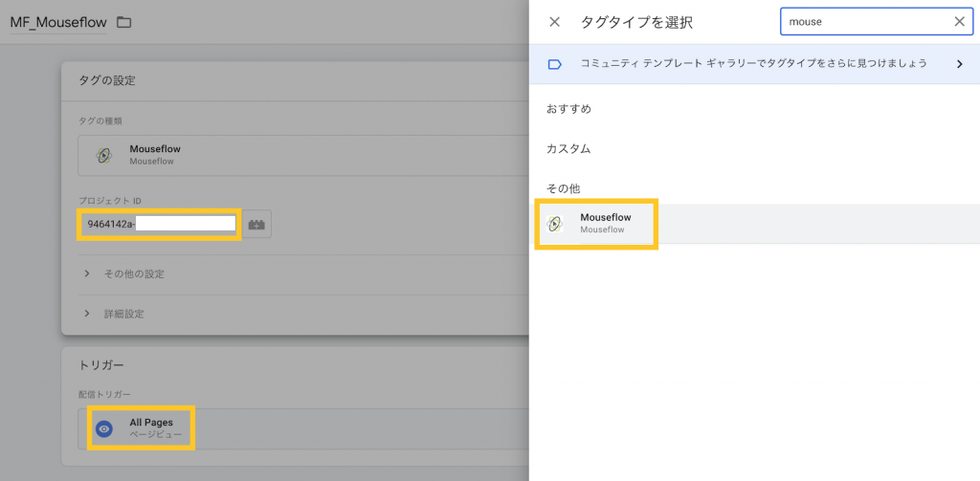Open the folder icon next to MF_Mouseflow
Viewport: 980px width, 481px height.
click(124, 23)
